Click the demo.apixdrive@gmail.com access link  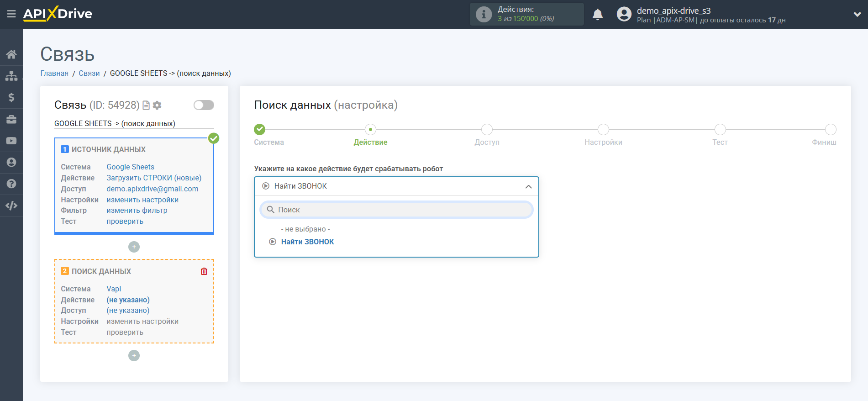153,189
